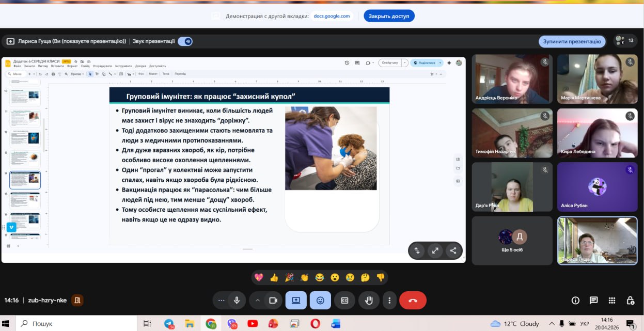Toggle the emoji reactions bar button

tap(320, 300)
